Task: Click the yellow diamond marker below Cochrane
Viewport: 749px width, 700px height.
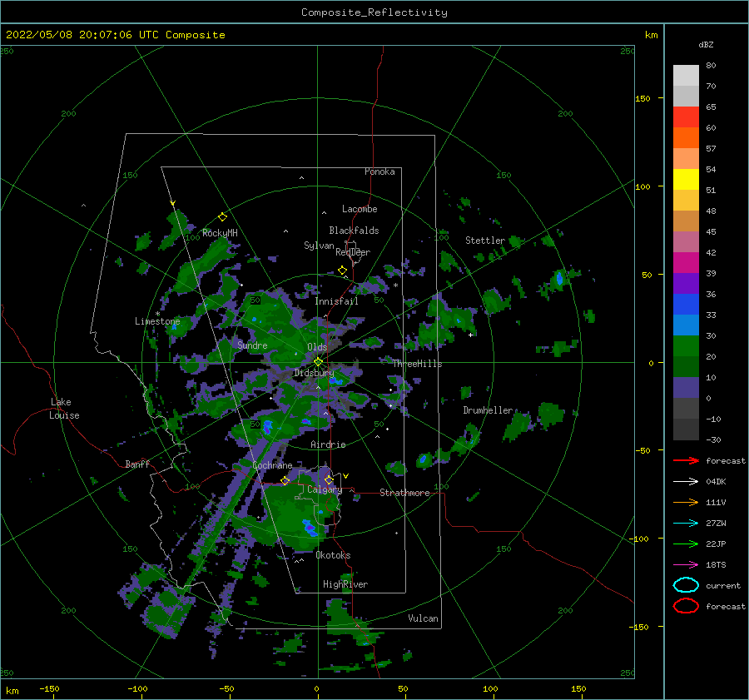Action: [x=285, y=480]
